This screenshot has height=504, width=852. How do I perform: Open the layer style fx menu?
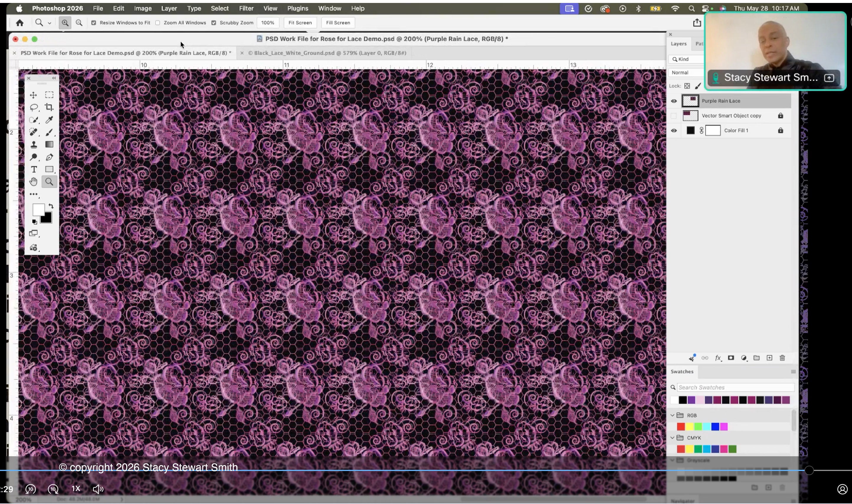[718, 358]
